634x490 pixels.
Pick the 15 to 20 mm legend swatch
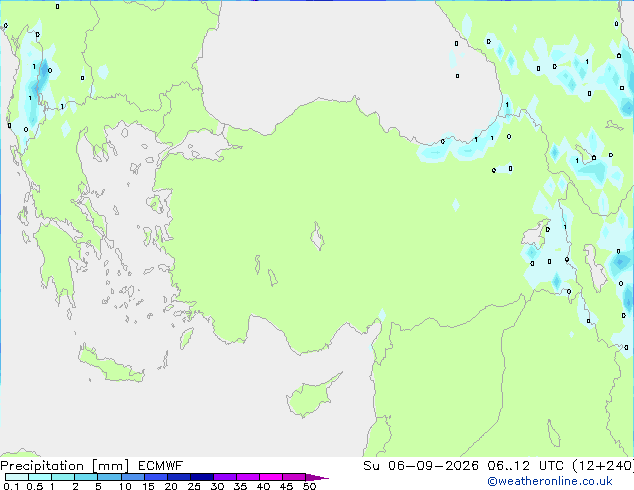click(155, 477)
